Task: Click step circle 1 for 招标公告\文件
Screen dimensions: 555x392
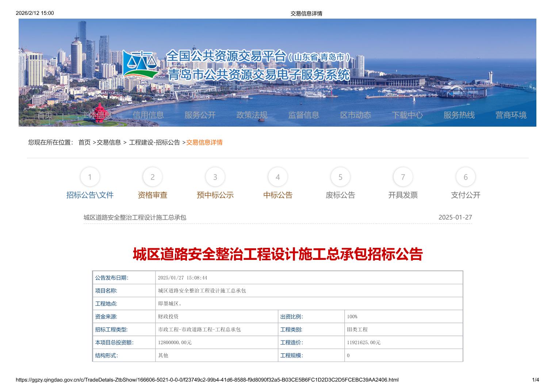Action: pos(90,177)
